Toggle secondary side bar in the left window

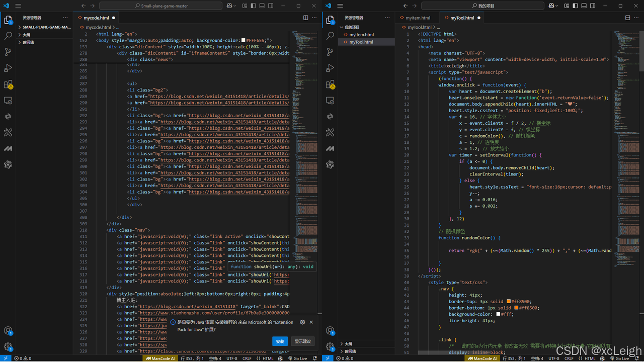click(271, 6)
